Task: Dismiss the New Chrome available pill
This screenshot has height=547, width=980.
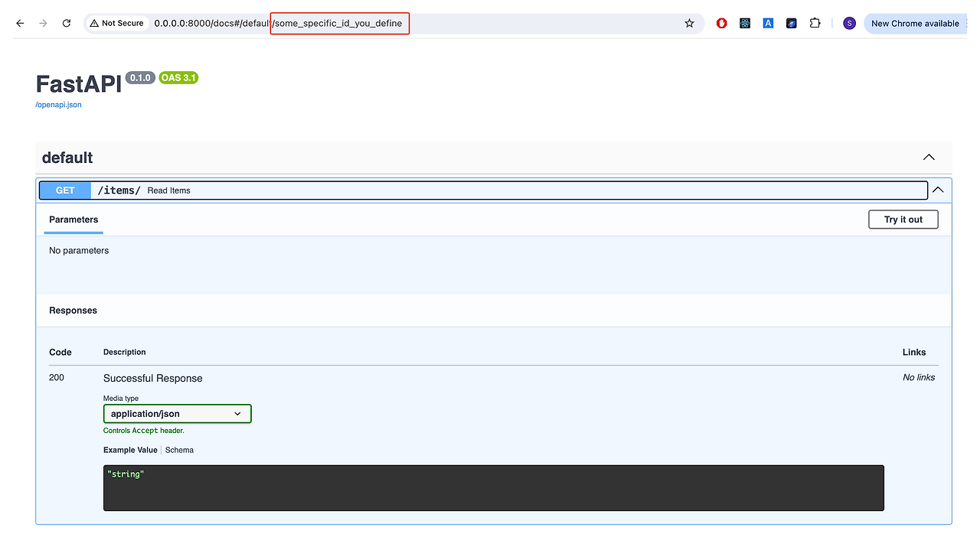Action: [915, 23]
